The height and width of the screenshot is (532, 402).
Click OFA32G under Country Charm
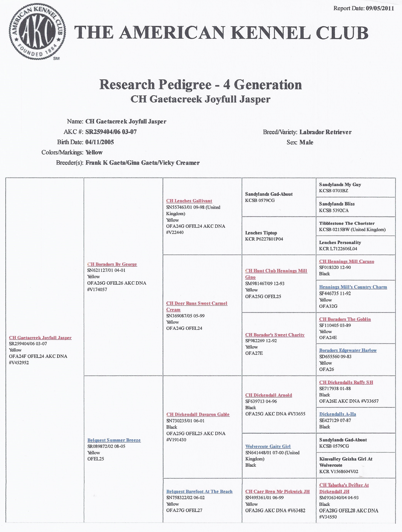coord(328,306)
